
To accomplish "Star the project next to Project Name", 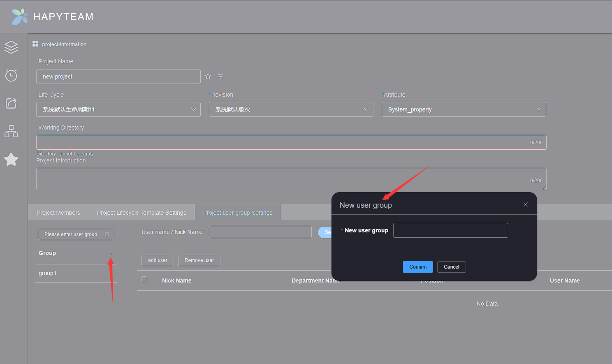I will pos(208,76).
